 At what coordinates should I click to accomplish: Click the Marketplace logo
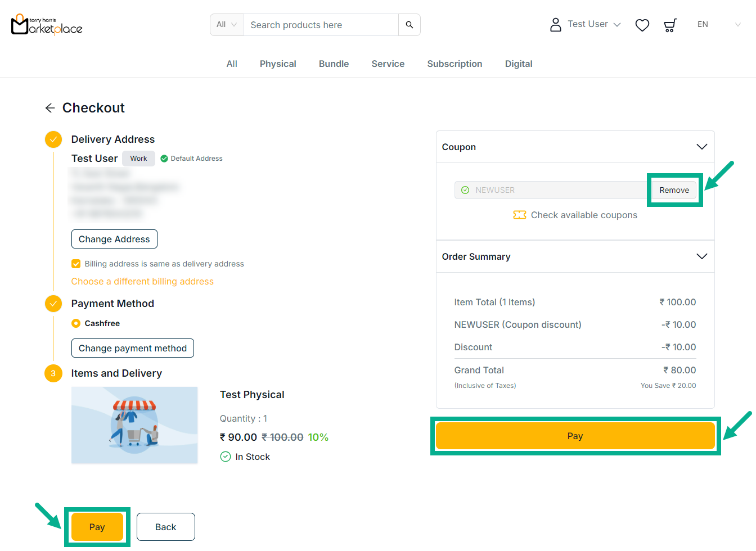47,25
